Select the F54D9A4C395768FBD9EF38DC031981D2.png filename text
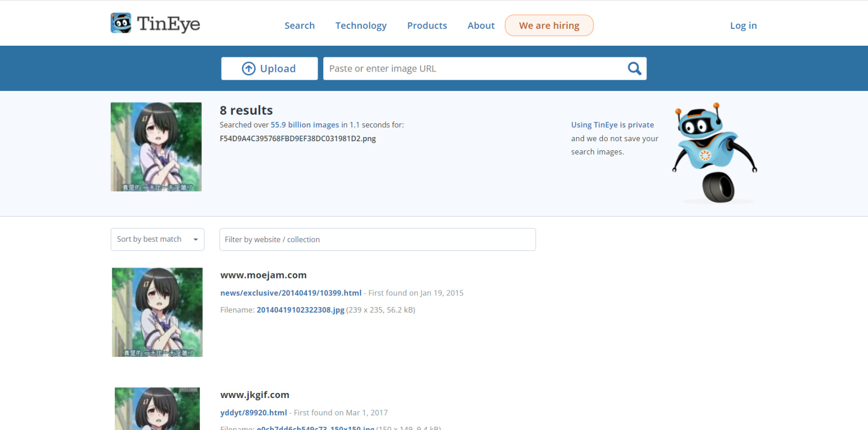This screenshot has width=868, height=430. click(298, 139)
